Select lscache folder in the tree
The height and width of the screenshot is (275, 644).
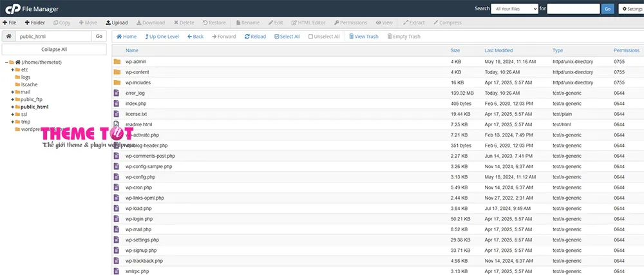tap(29, 84)
